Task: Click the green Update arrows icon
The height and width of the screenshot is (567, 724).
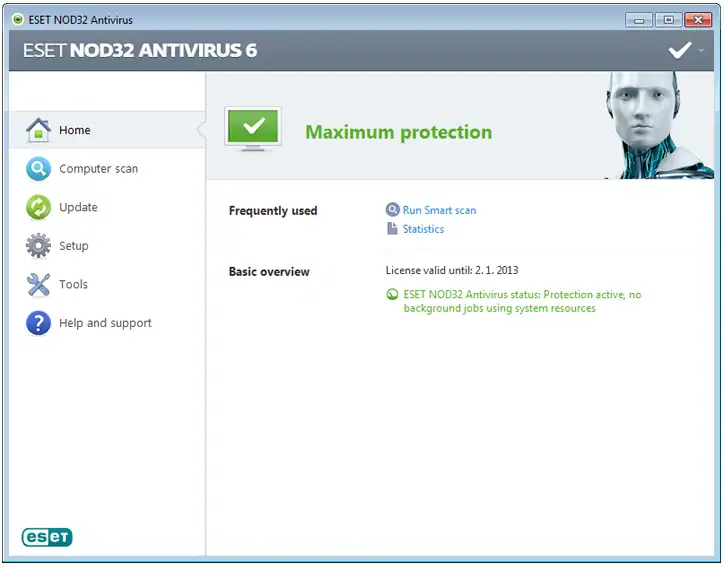Action: pyautogui.click(x=38, y=207)
